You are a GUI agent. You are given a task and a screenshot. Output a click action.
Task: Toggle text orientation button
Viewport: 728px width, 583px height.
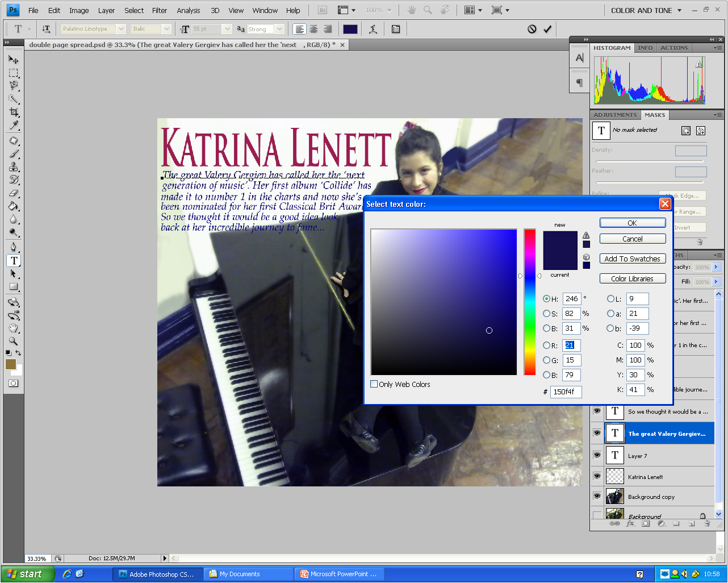click(46, 29)
